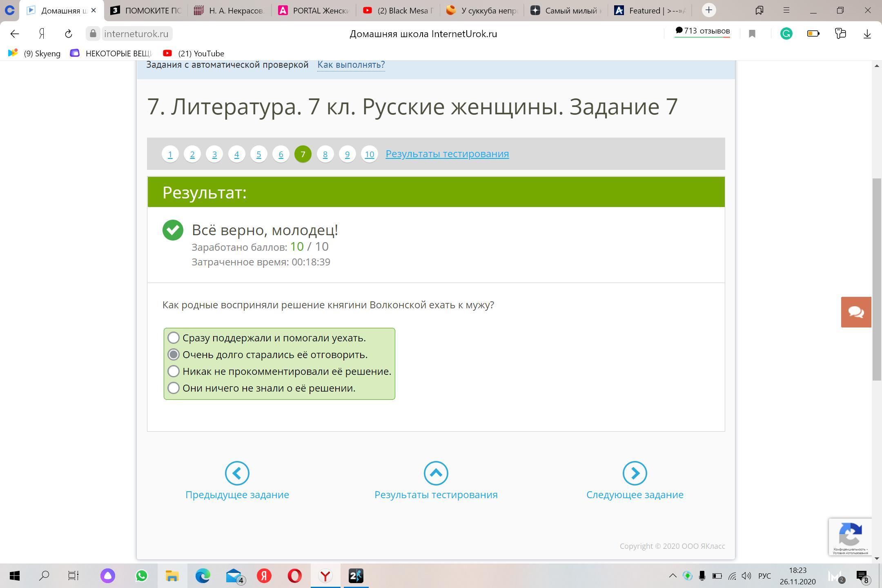The width and height of the screenshot is (882, 588).
Task: Go to task number 8
Action: 325,154
